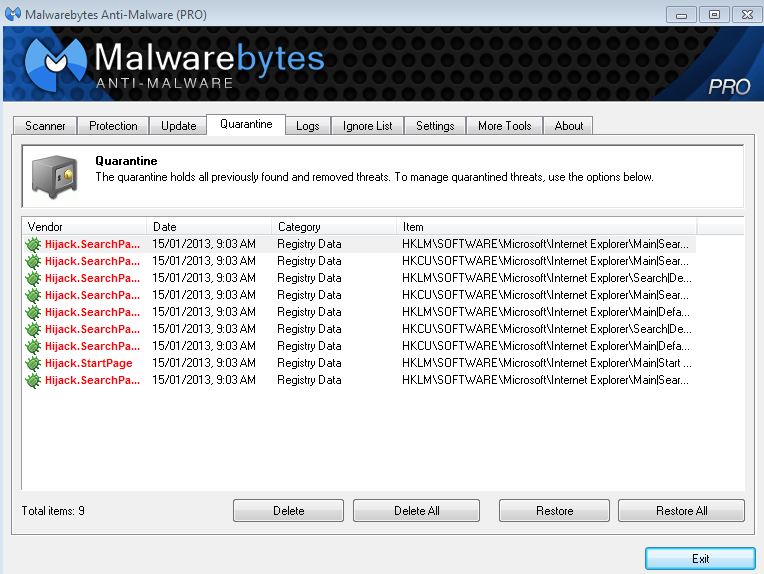The width and height of the screenshot is (764, 574).
Task: Show the More Tools tab
Action: pos(504,126)
